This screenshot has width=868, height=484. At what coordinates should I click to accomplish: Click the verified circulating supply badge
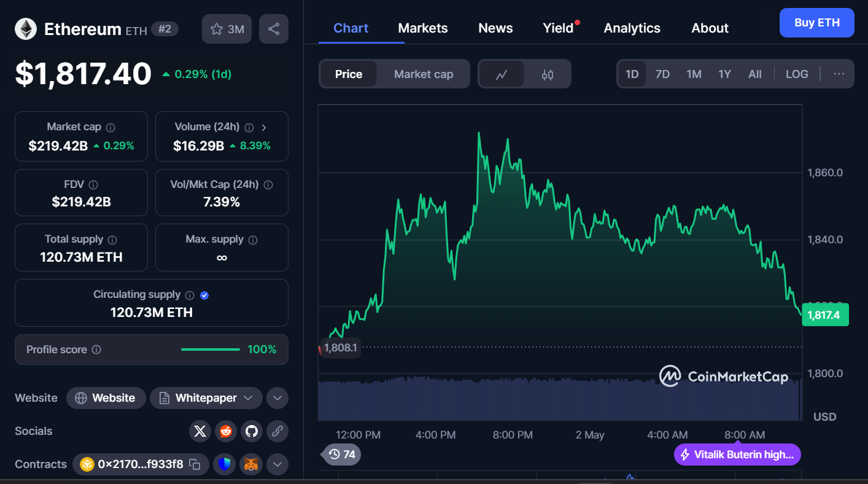(x=204, y=295)
